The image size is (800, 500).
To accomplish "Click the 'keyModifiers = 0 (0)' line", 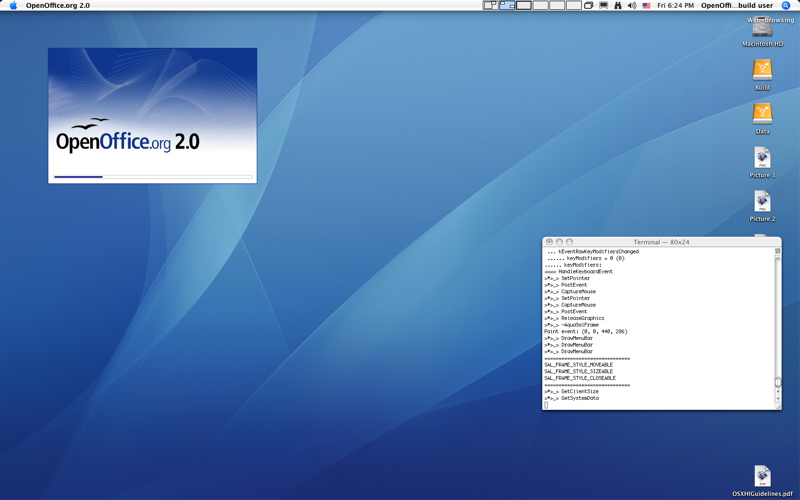I will coord(585,258).
